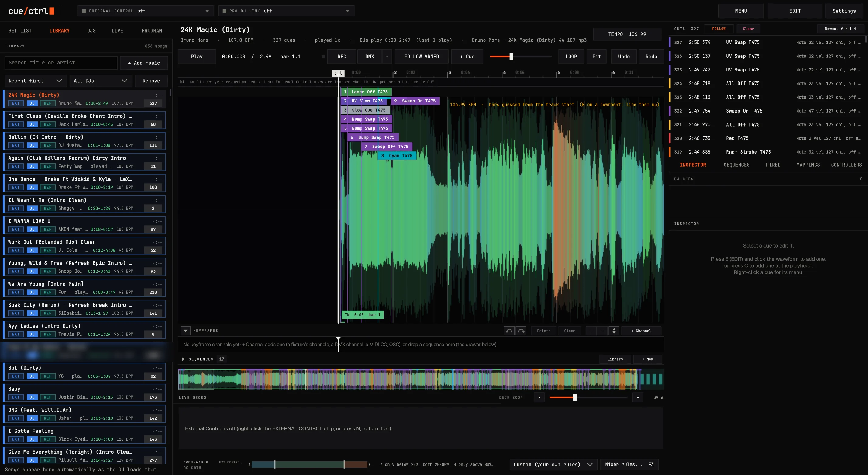
Task: Toggle DJ tag on First Class row
Action: pos(32,124)
